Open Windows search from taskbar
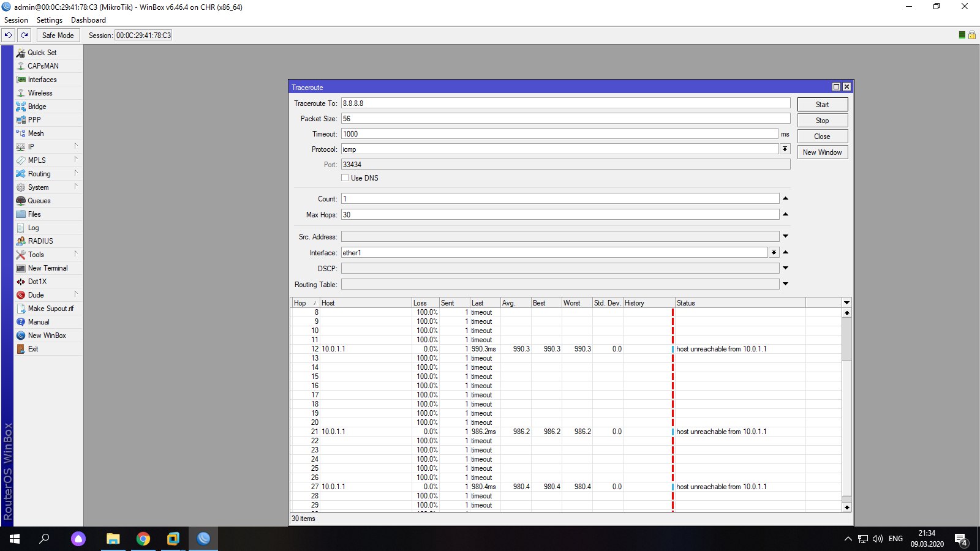980x551 pixels. tap(44, 539)
